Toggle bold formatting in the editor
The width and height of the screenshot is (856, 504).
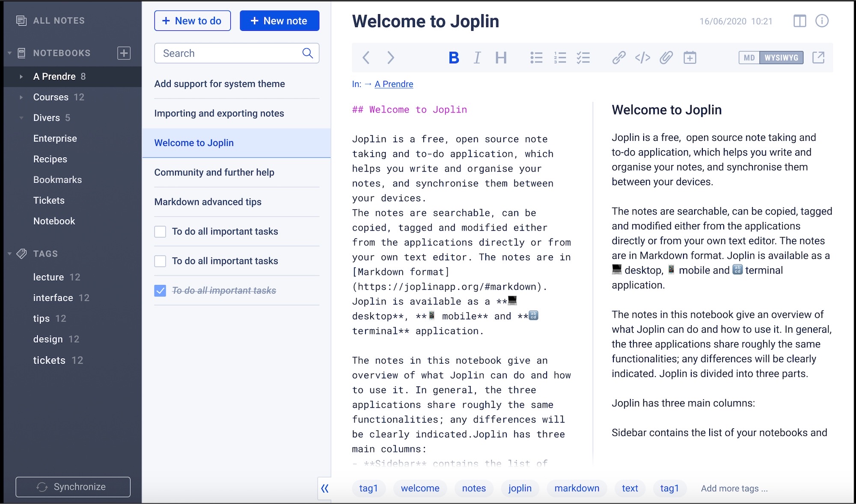pos(454,57)
